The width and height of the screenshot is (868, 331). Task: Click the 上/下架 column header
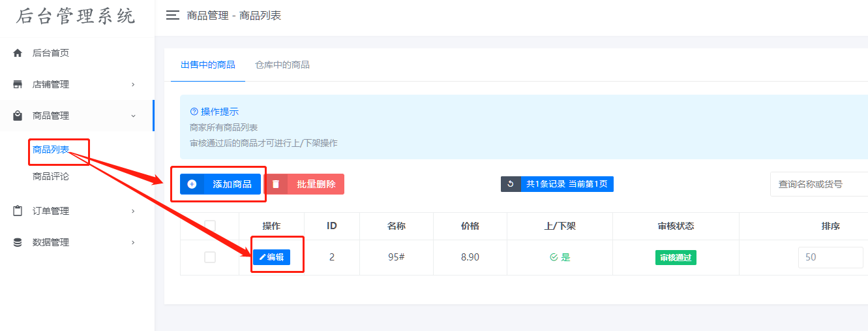pyautogui.click(x=560, y=226)
